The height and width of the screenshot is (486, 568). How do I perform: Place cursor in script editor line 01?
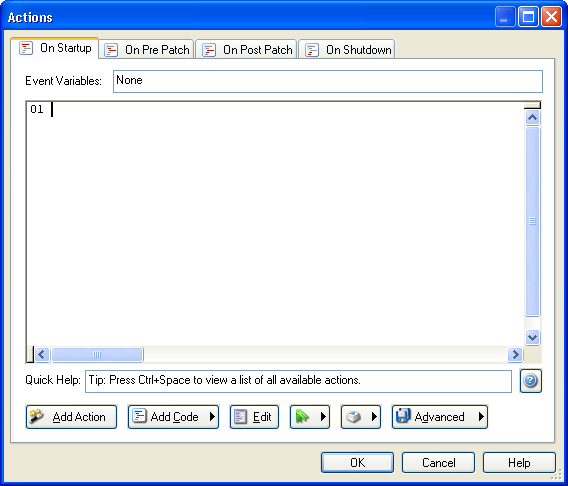[x=275, y=109]
